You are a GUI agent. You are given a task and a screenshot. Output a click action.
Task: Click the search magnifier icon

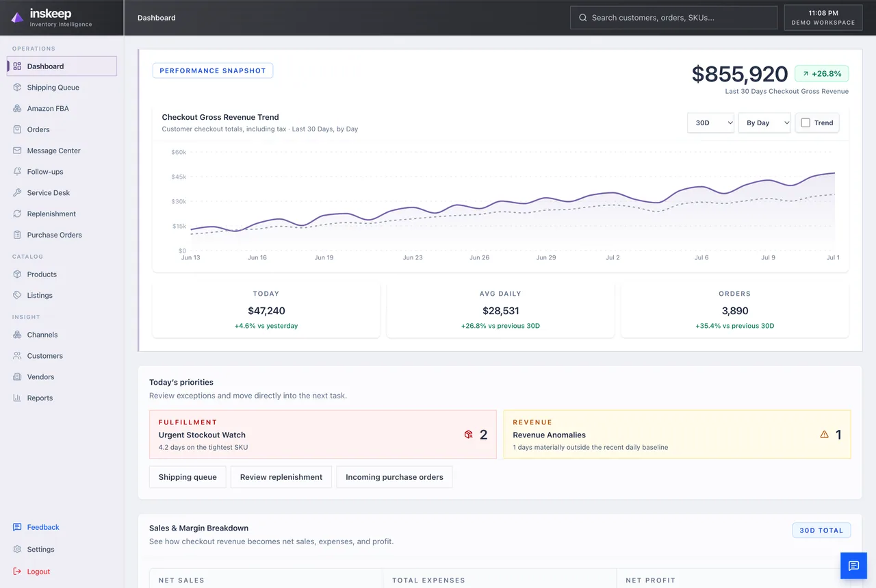click(x=583, y=18)
